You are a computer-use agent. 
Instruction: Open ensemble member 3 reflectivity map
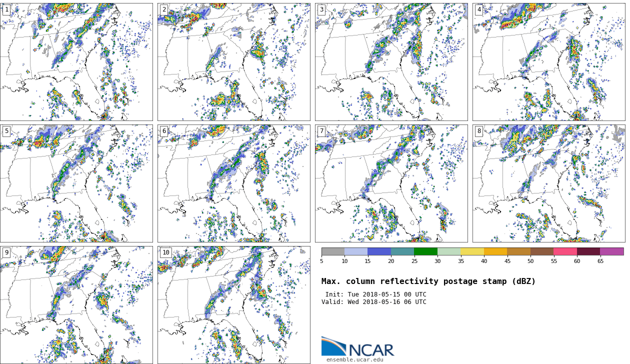[x=391, y=61]
